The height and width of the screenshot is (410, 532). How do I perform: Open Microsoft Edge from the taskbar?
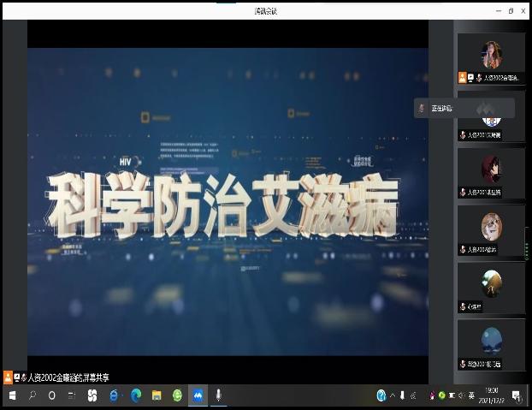(135, 395)
